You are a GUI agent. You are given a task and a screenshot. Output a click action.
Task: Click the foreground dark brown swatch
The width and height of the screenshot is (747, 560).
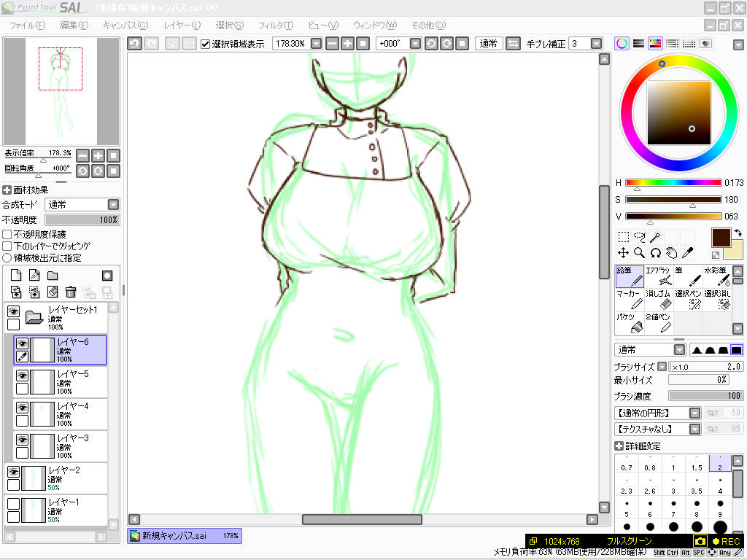(721, 238)
